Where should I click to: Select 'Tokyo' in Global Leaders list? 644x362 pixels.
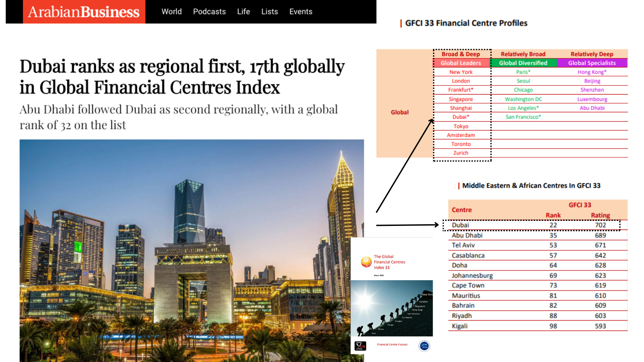coord(461,126)
